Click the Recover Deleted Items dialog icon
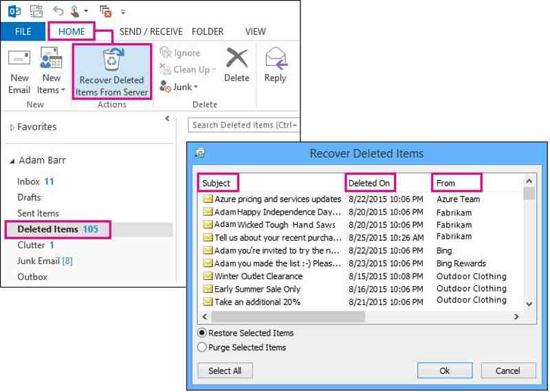 [200, 153]
